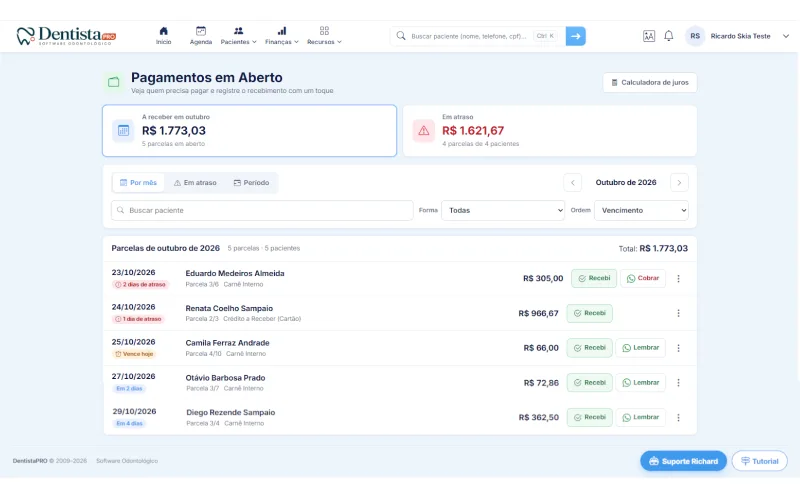Image resolution: width=800 pixels, height=500 pixels.
Task: Click the magnifier icon in top search
Action: 401,36
